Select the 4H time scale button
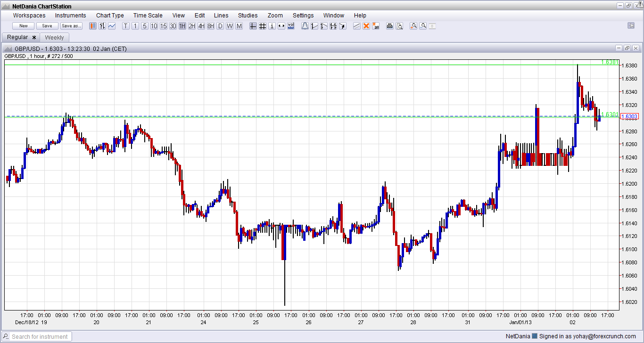644x343 pixels. 201,26
